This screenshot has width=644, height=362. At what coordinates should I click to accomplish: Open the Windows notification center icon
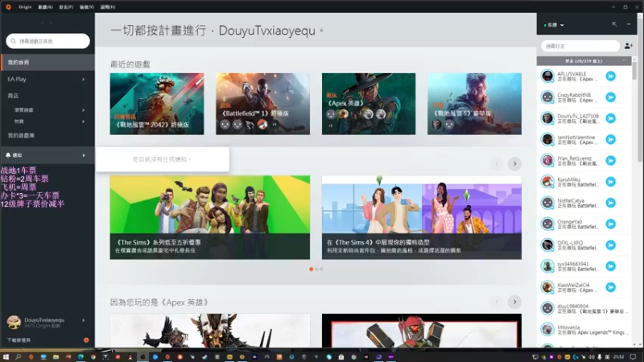[633, 357]
